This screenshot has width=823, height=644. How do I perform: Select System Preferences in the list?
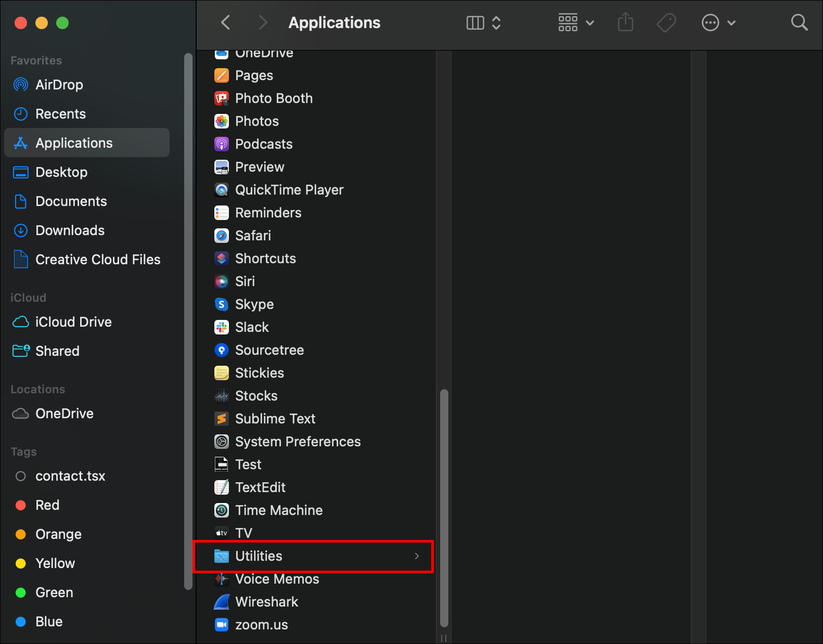point(298,442)
